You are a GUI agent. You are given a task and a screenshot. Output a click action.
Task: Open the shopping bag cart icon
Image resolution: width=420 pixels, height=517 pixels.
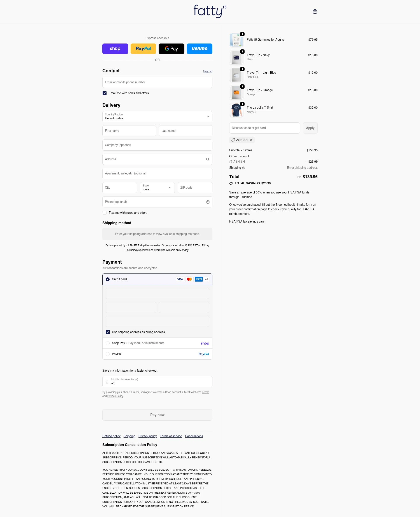(315, 11)
